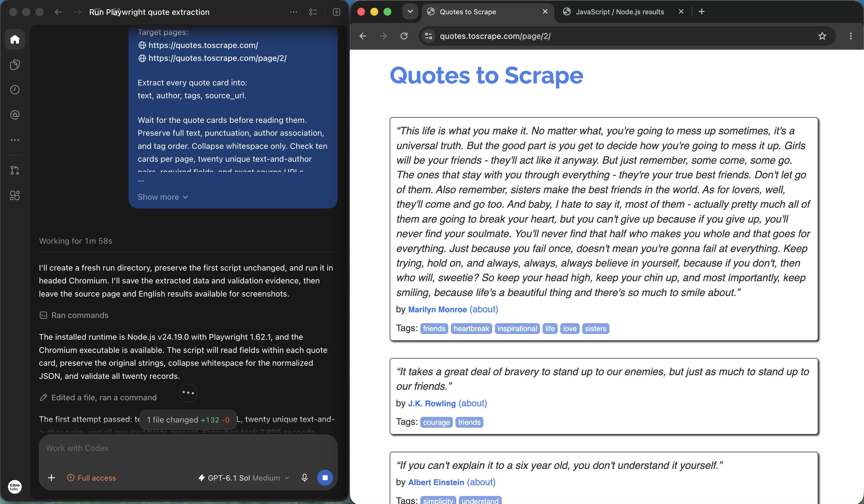Toggle the task list icon in Codex header
The height and width of the screenshot is (504, 864).
313,12
